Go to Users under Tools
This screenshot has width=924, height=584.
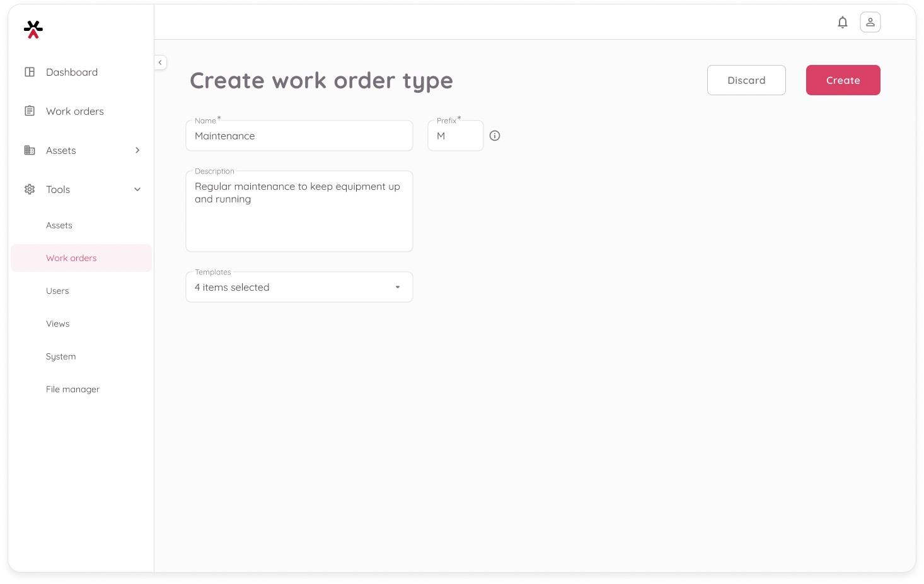57,291
